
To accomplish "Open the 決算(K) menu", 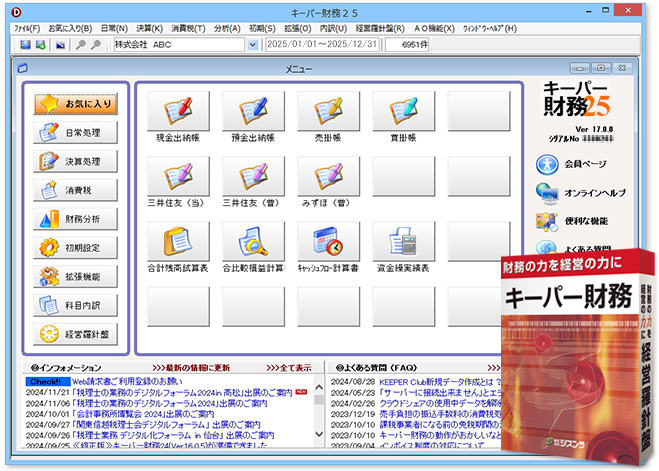I will (x=150, y=29).
